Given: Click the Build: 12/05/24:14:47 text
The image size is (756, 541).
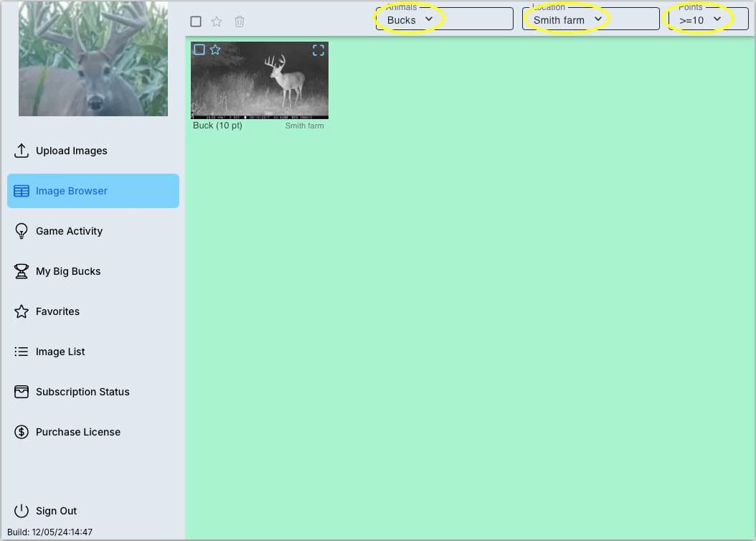Looking at the screenshot, I should coord(49,532).
